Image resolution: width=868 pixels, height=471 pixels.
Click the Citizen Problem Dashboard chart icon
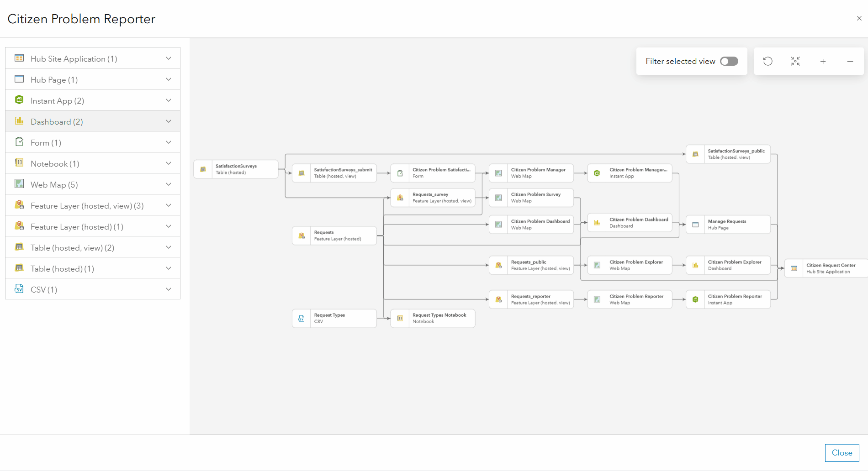[x=597, y=223]
